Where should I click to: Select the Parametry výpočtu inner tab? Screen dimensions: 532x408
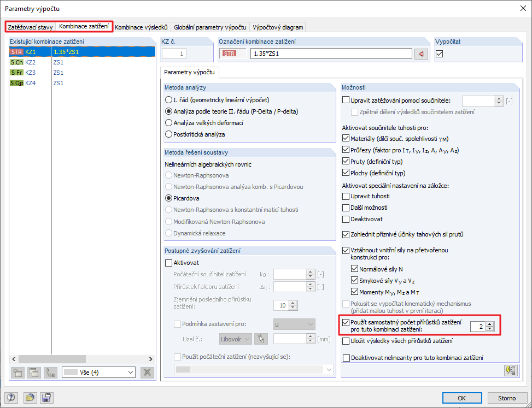(x=189, y=72)
